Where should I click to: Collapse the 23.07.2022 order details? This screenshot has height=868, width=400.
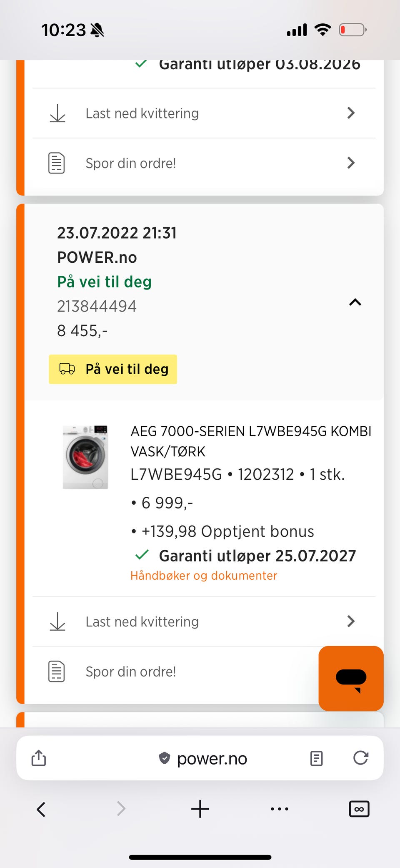click(x=355, y=302)
